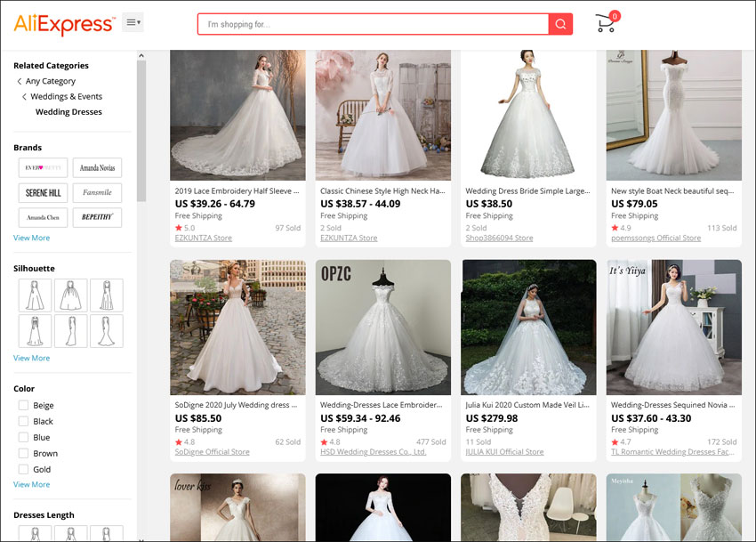Image resolution: width=756 pixels, height=542 pixels.
Task: Open the shopping cart icon
Action: coord(607,22)
